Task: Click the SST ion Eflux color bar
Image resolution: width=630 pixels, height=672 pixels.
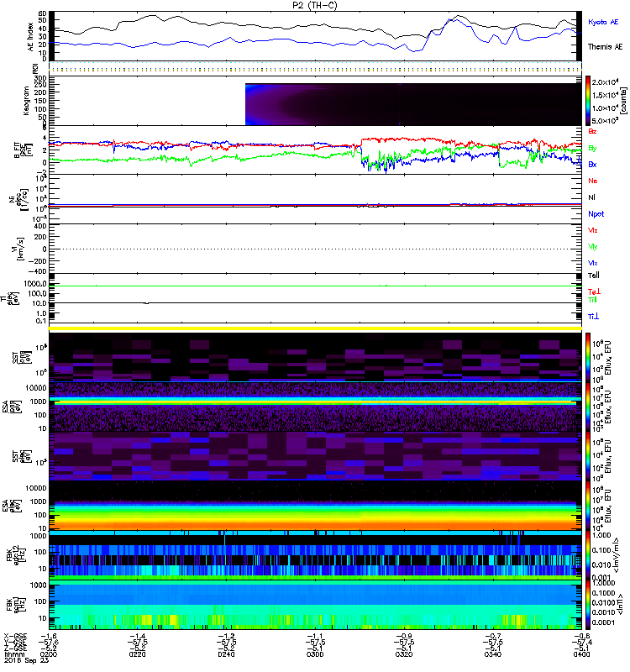Action: pyautogui.click(x=588, y=356)
